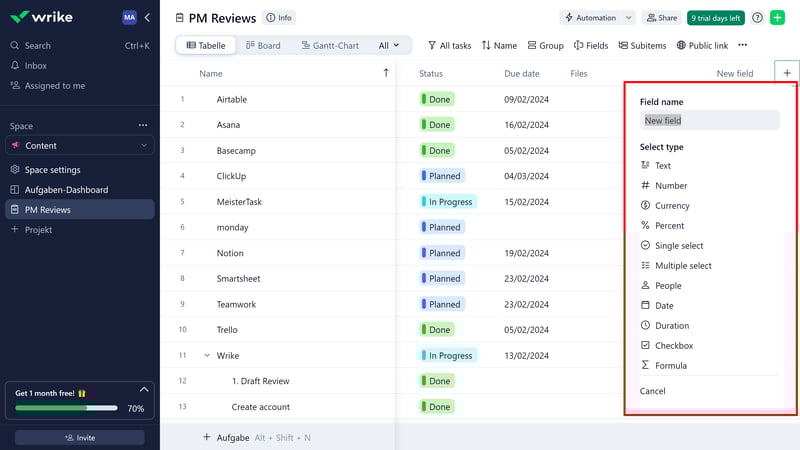800x450 pixels.
Task: Open Assigned to me
Action: point(55,86)
